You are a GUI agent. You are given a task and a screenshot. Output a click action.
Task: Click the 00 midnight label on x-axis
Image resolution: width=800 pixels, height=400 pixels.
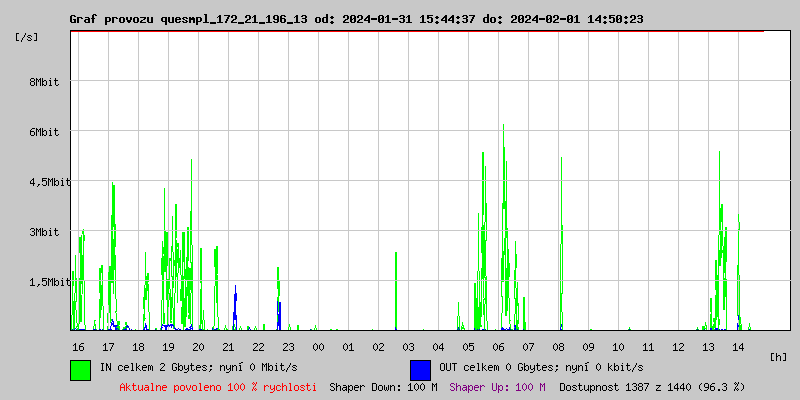point(318,346)
